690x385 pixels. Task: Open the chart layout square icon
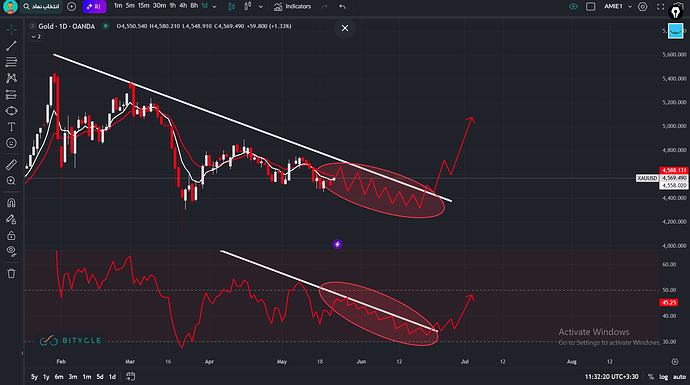point(591,7)
